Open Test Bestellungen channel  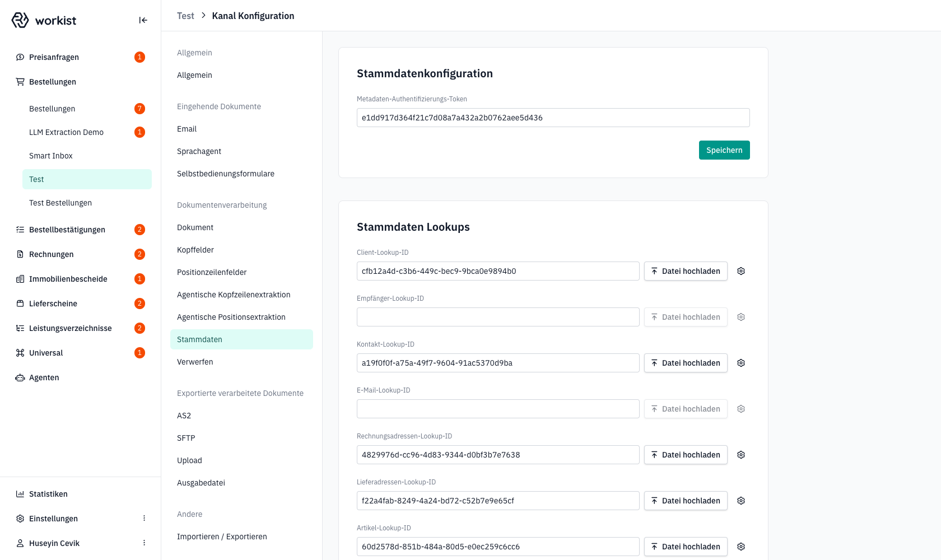point(87,203)
